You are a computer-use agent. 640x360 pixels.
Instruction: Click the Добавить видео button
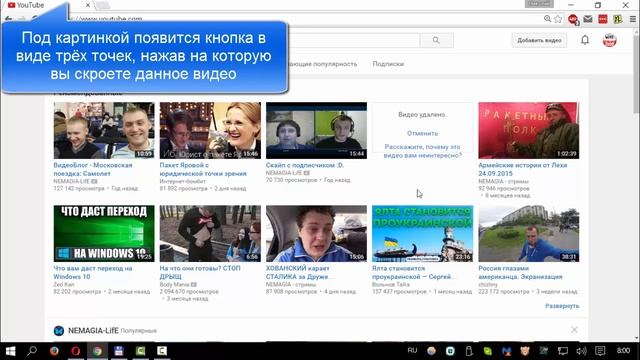(x=539, y=40)
